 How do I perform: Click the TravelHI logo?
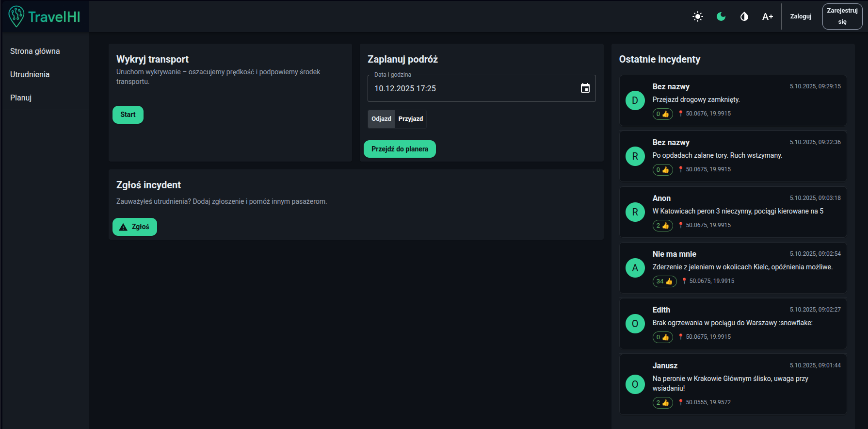click(x=45, y=16)
